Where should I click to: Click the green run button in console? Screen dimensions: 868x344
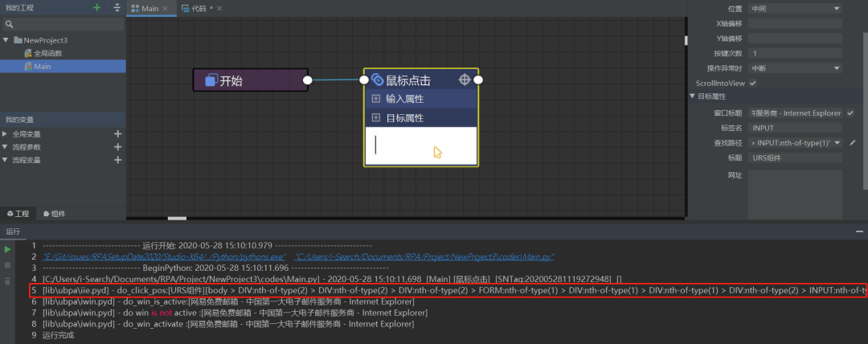coord(9,250)
